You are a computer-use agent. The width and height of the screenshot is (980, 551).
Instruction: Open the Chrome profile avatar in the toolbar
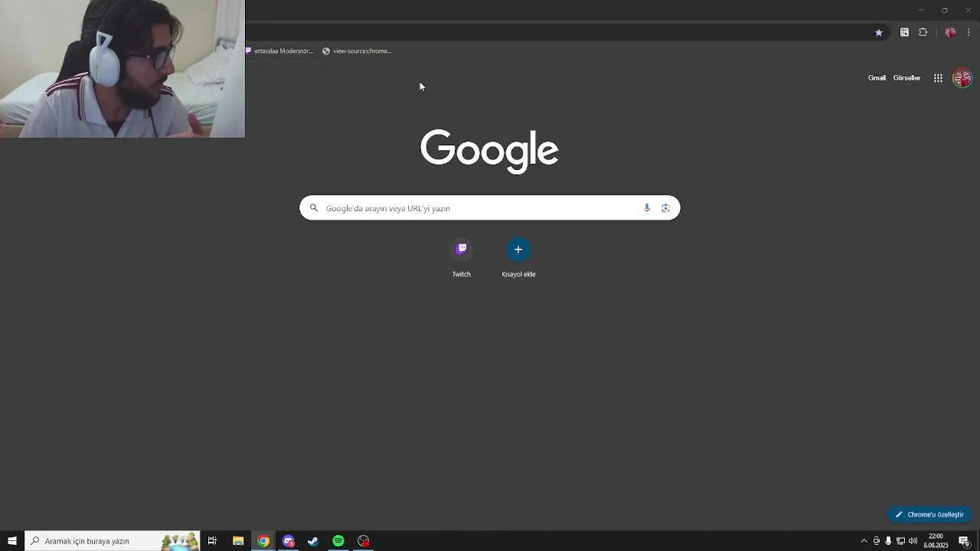(950, 32)
